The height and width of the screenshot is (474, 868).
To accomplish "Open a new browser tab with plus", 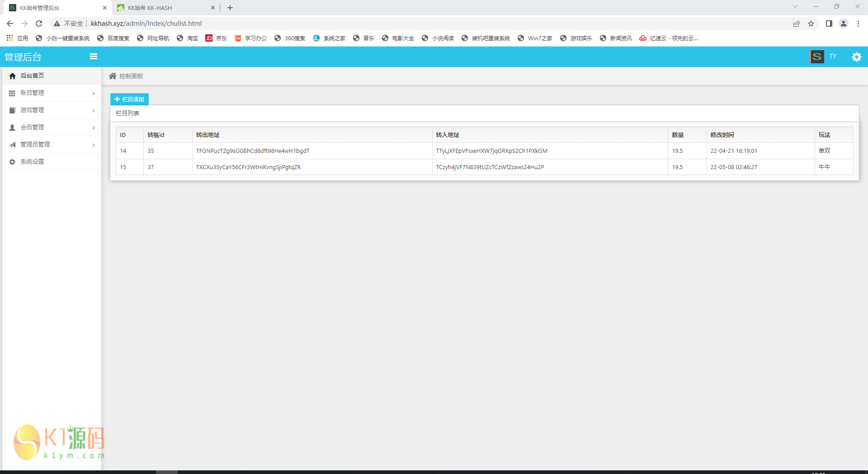I will click(230, 8).
